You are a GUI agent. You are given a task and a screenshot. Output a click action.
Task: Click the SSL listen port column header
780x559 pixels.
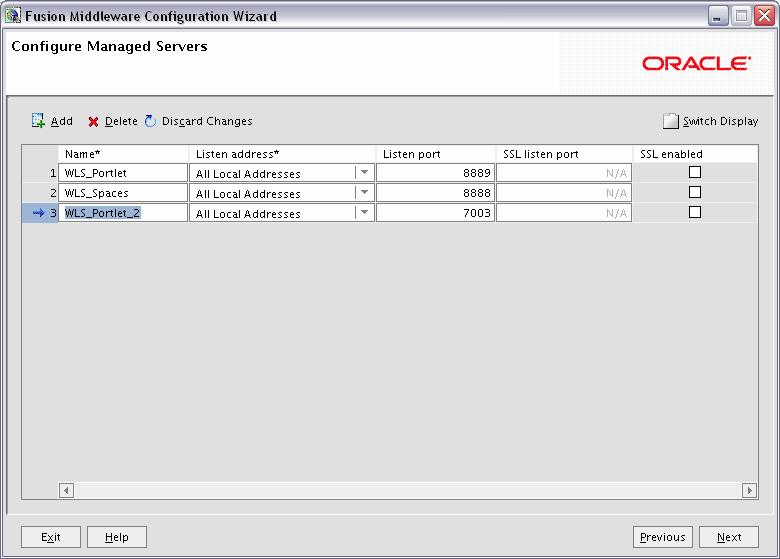(564, 154)
